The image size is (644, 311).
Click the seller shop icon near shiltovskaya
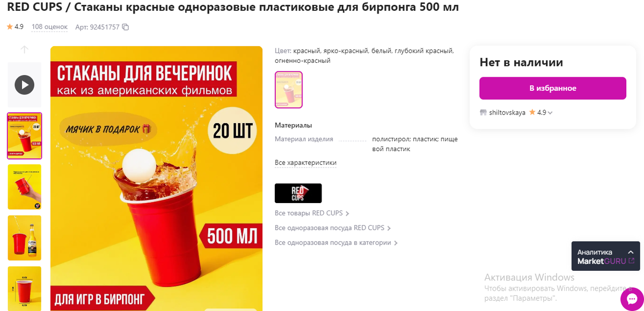point(483,113)
